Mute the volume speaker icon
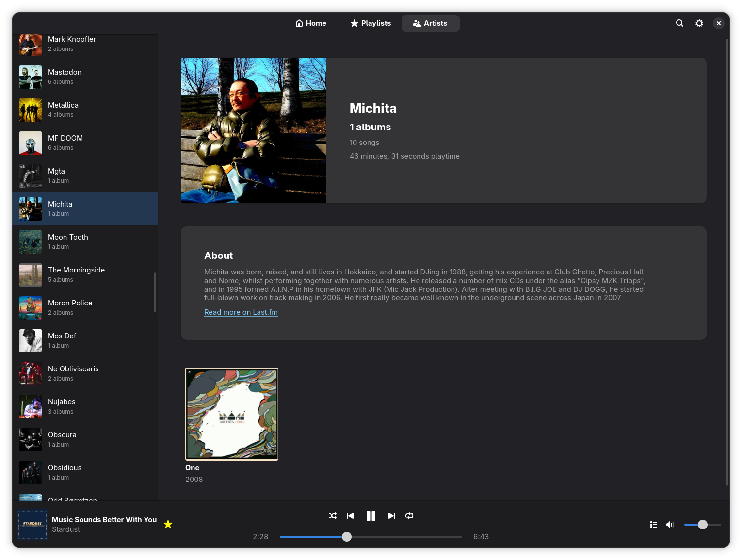The width and height of the screenshot is (742, 560). (670, 525)
